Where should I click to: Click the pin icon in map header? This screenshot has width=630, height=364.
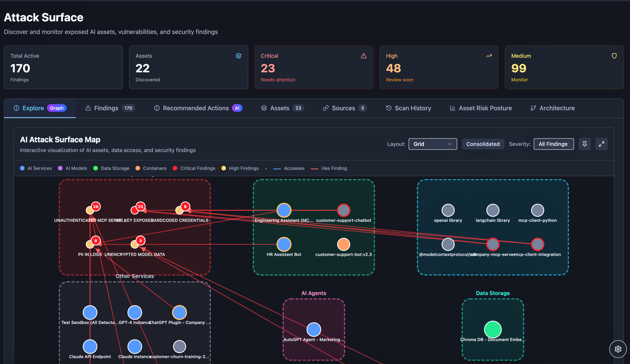point(584,144)
